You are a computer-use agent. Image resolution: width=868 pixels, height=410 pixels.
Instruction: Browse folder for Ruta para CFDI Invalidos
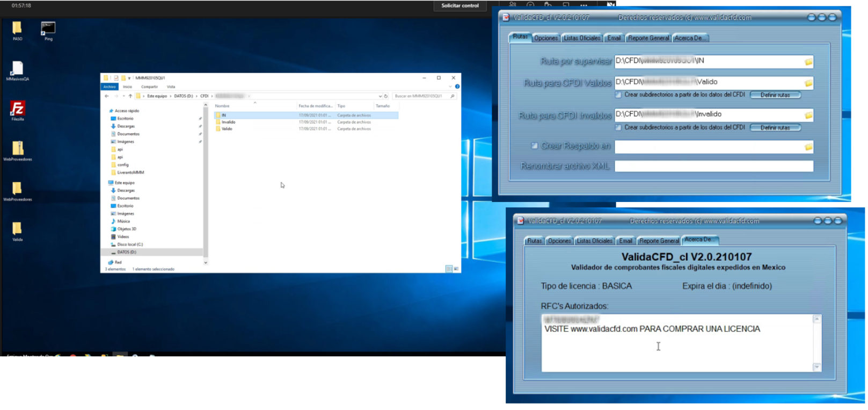click(x=808, y=116)
